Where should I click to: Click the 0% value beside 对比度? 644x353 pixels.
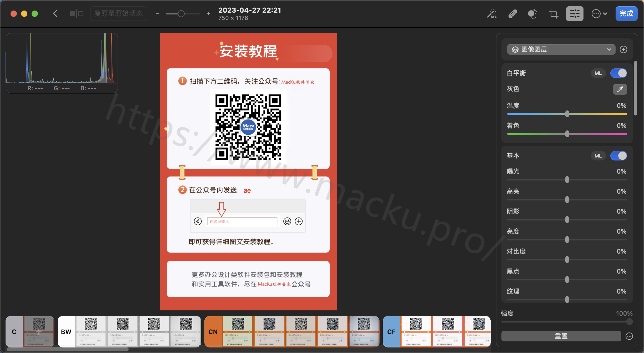tap(621, 251)
